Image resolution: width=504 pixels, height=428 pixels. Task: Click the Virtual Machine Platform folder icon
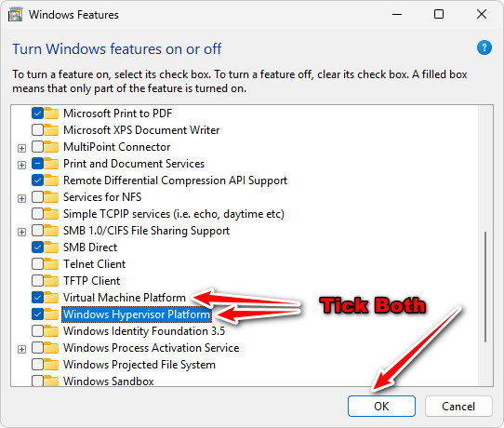click(x=51, y=297)
